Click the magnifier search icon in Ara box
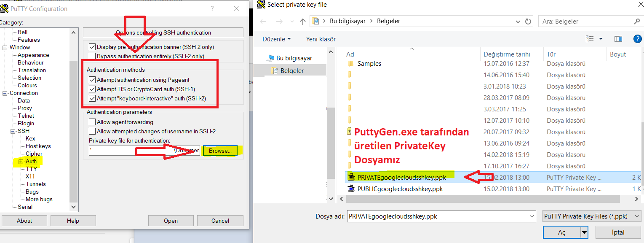Image resolution: width=644 pixels, height=243 pixels. [636, 21]
